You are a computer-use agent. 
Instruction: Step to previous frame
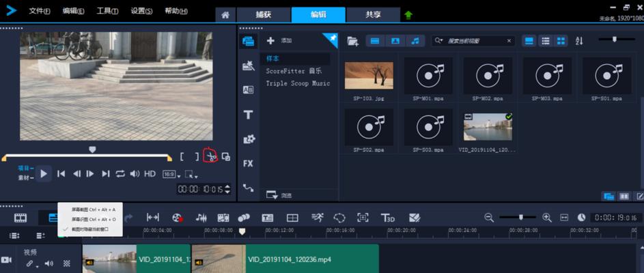(76, 173)
